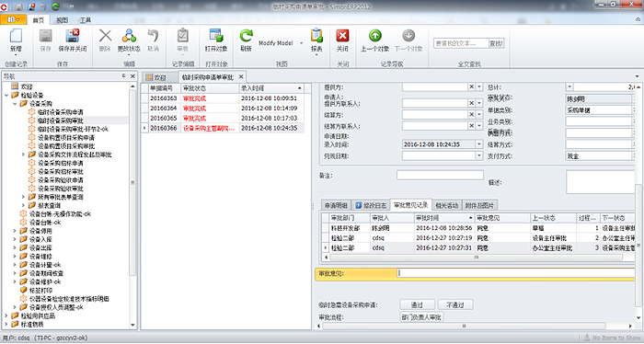Expand the 所有审批表单查询 folder

(23, 197)
